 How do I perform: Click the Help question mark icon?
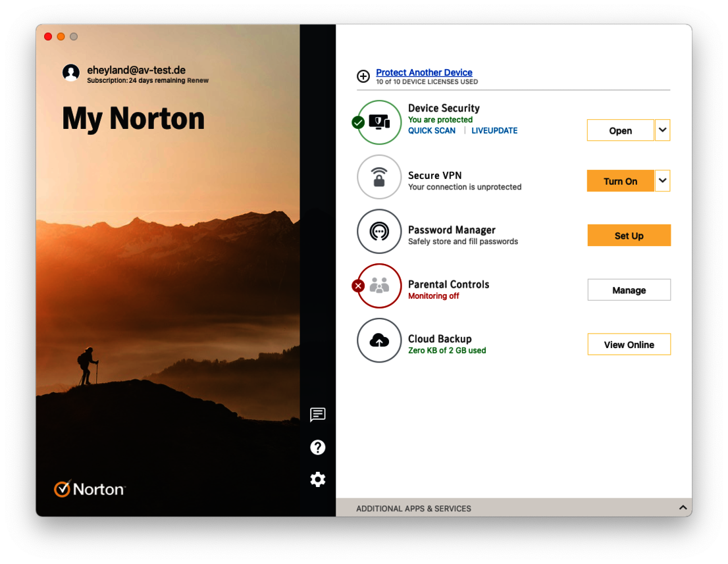[318, 447]
